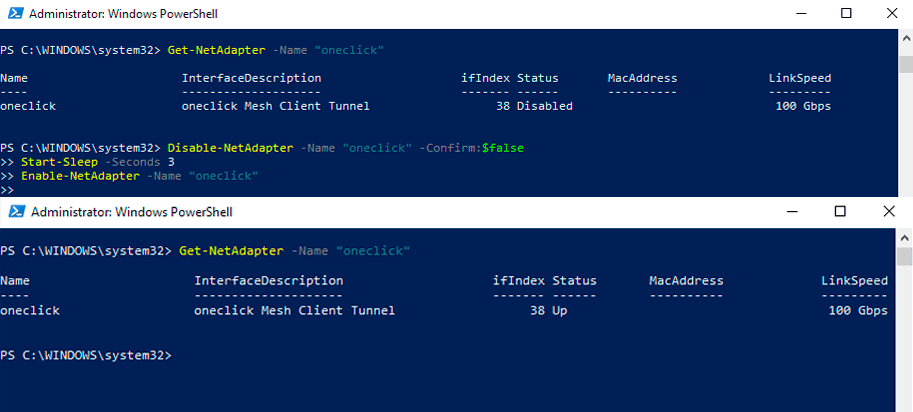The image size is (913, 412).
Task: Close the bottom PowerShell window
Action: coord(887,212)
